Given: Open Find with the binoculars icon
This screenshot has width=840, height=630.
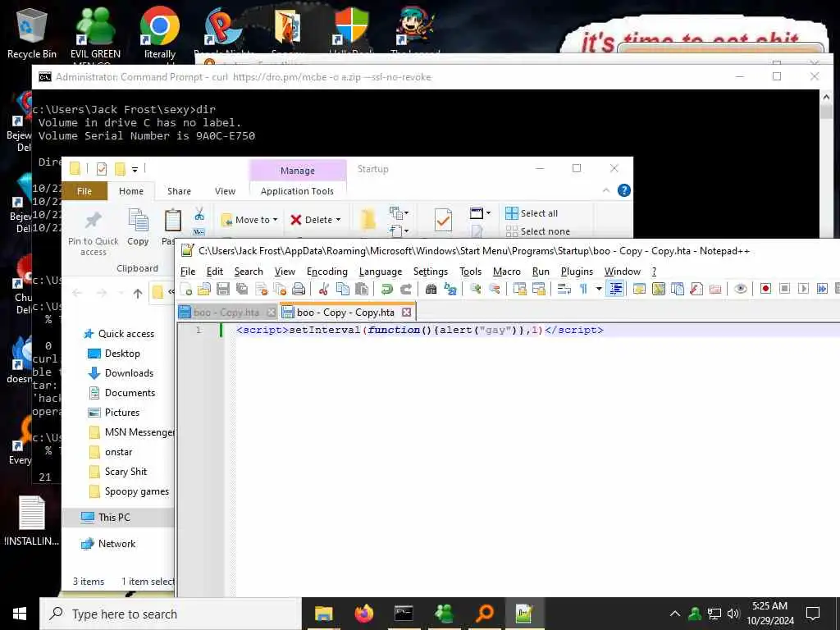Looking at the screenshot, I should click(431, 290).
